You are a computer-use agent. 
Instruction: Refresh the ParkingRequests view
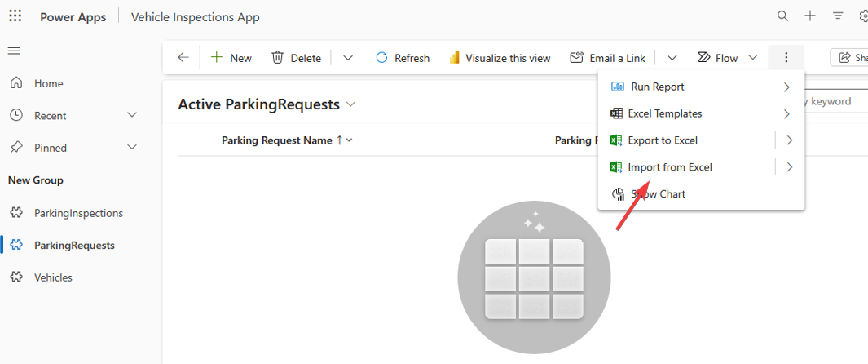[403, 58]
